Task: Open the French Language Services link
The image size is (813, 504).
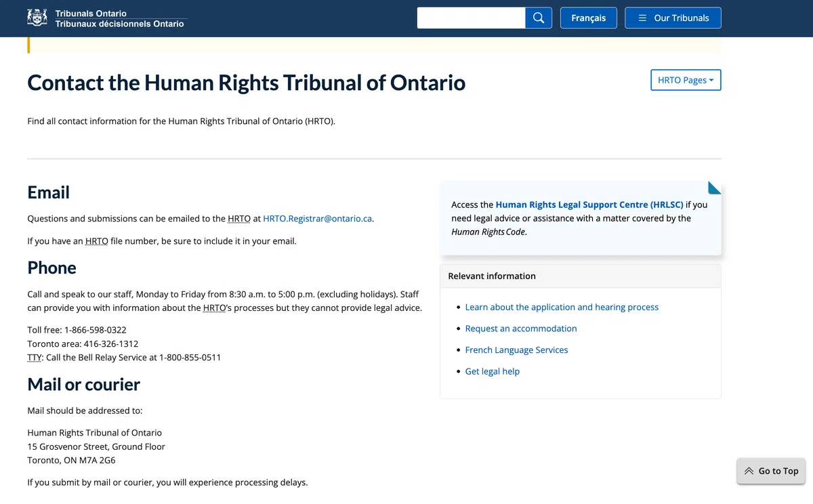Action: tap(516, 350)
